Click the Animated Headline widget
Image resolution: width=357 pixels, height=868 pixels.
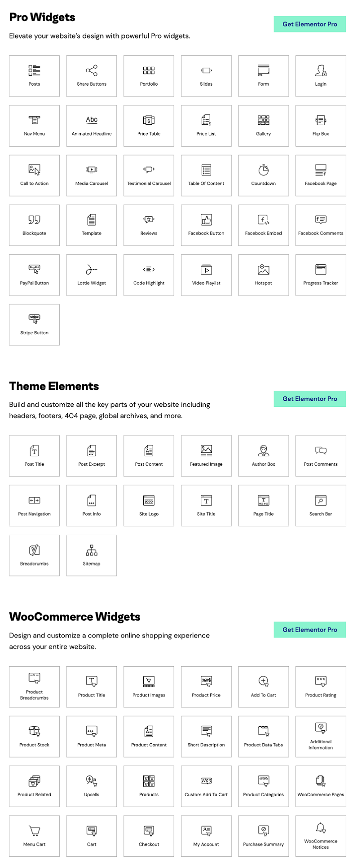point(91,126)
